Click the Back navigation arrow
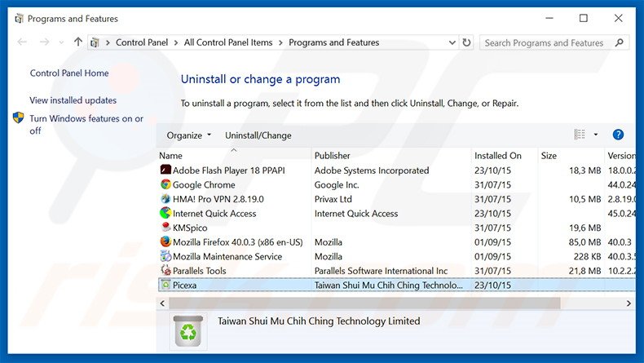The height and width of the screenshot is (363, 644). tap(22, 42)
